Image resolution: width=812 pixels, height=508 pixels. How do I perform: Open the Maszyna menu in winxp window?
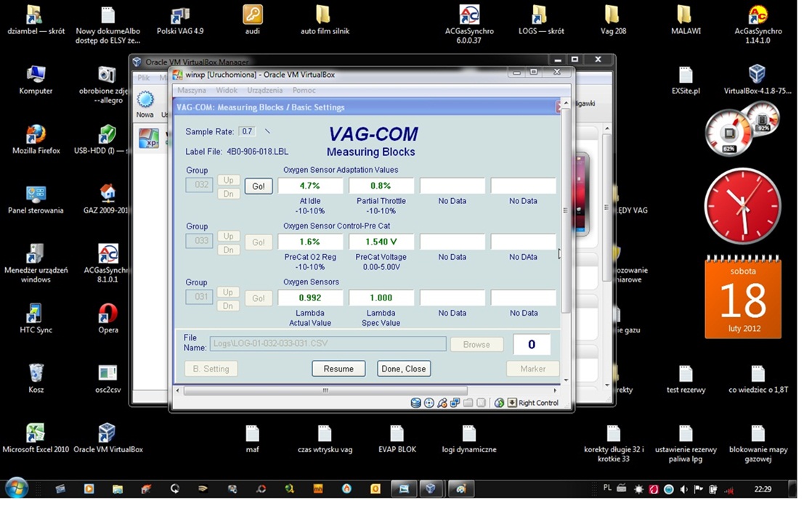tap(192, 90)
